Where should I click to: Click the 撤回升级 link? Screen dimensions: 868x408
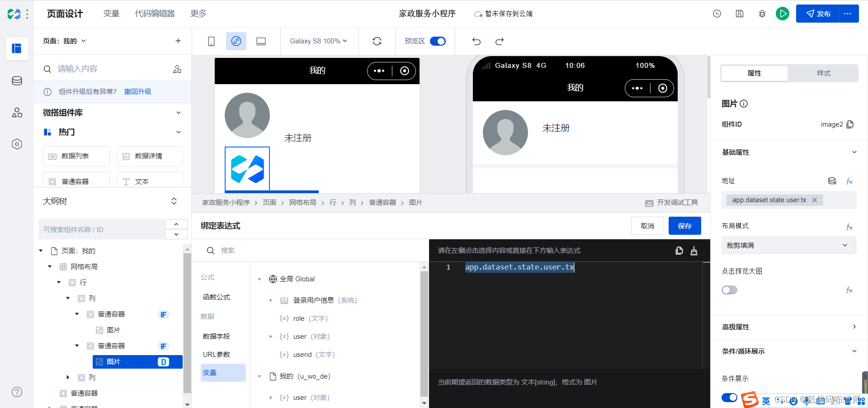pos(138,91)
